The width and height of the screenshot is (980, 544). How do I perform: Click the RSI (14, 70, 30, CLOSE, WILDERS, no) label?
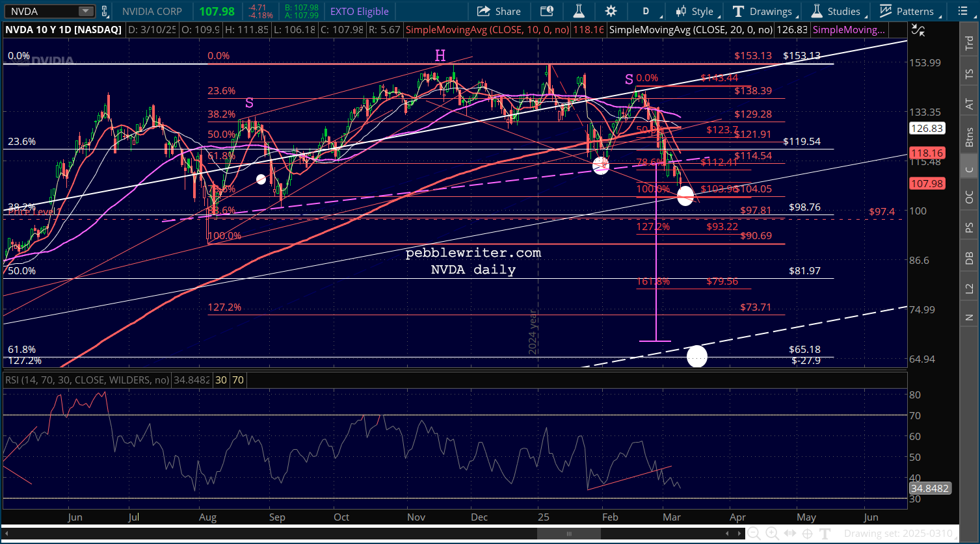87,380
